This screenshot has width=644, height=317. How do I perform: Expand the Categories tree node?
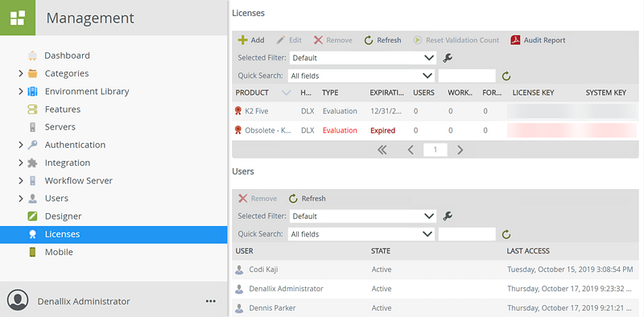pyautogui.click(x=21, y=73)
